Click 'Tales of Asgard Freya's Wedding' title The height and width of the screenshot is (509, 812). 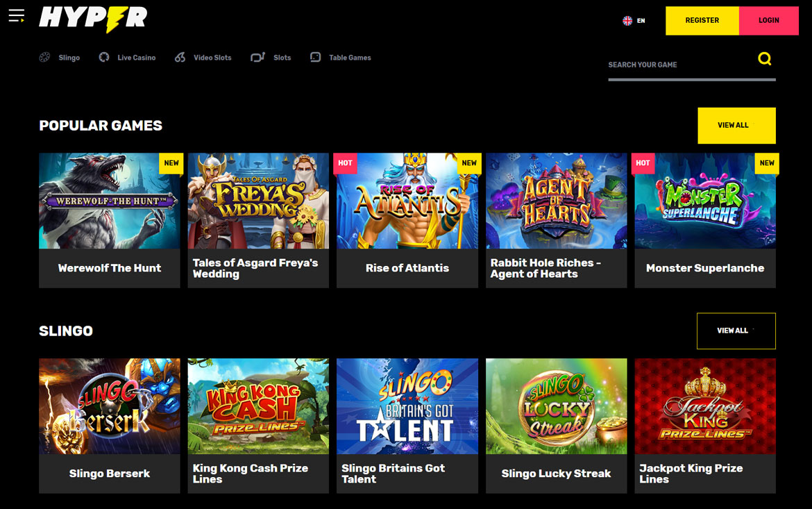pyautogui.click(x=255, y=269)
